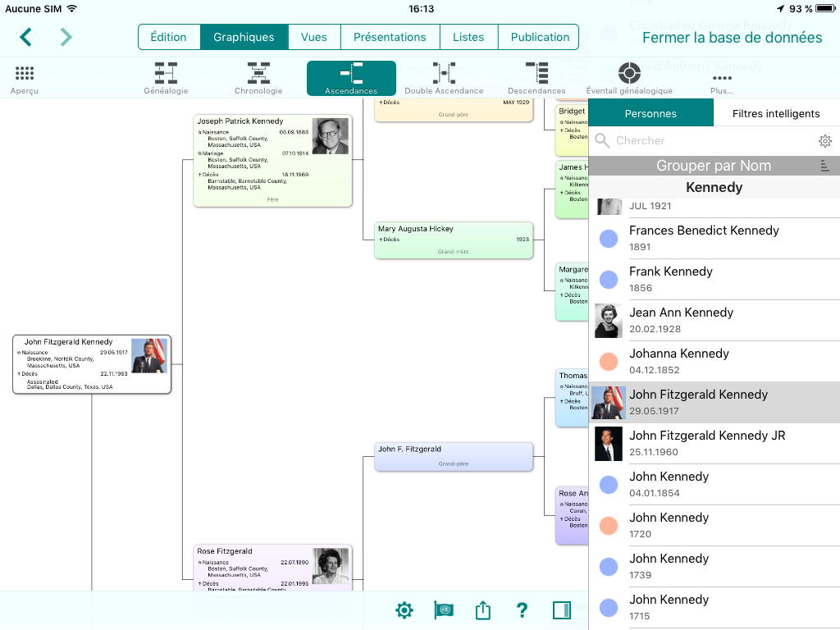The image size is (840, 630).
Task: Select Frances Benedict Kennedy in the list
Action: point(714,239)
